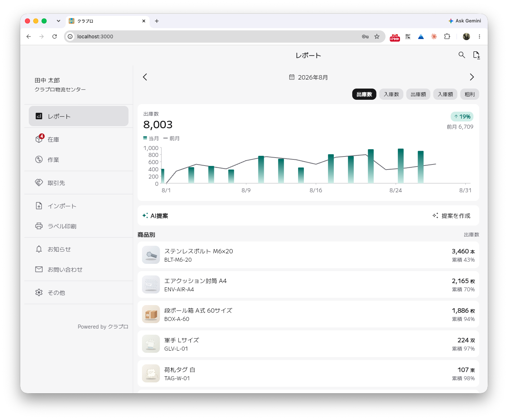
Task: Open the search icon in report header
Action: point(462,55)
